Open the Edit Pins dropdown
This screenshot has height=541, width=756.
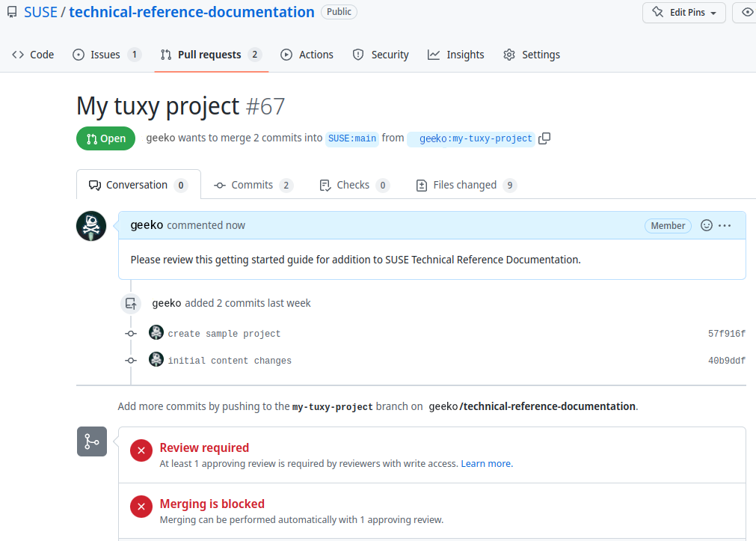click(684, 13)
